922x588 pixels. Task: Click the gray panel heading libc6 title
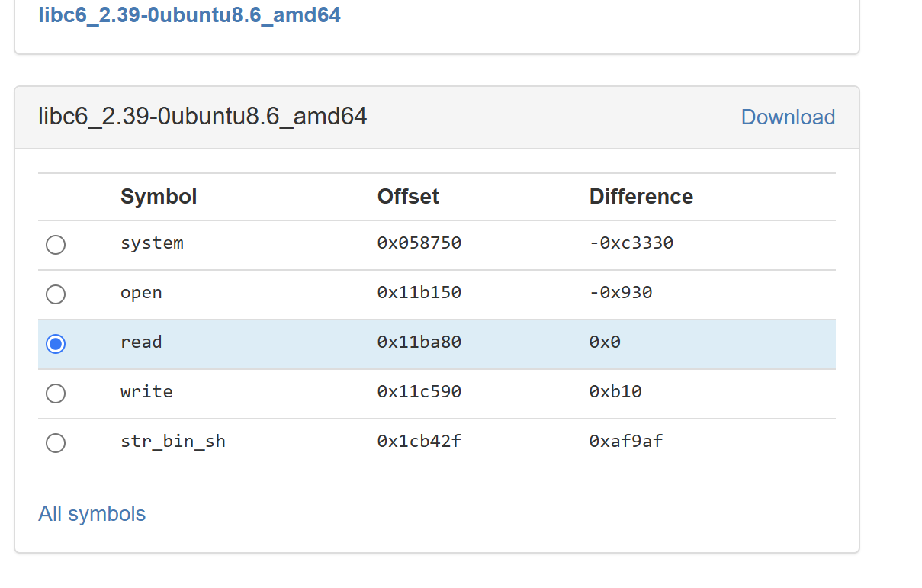coord(202,117)
